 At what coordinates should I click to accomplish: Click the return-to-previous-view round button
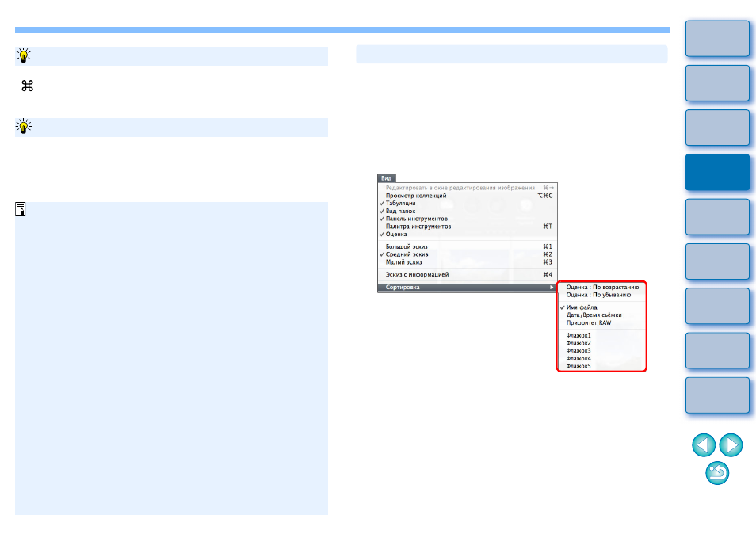(717, 472)
